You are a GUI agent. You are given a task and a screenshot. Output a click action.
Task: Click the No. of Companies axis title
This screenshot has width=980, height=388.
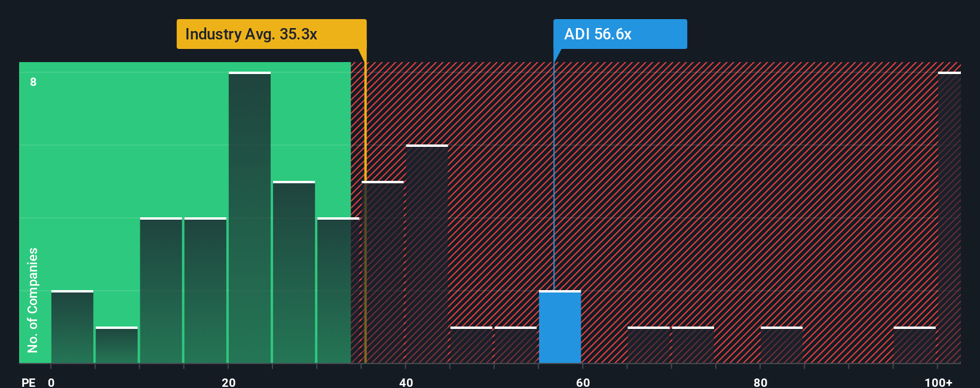[33, 300]
